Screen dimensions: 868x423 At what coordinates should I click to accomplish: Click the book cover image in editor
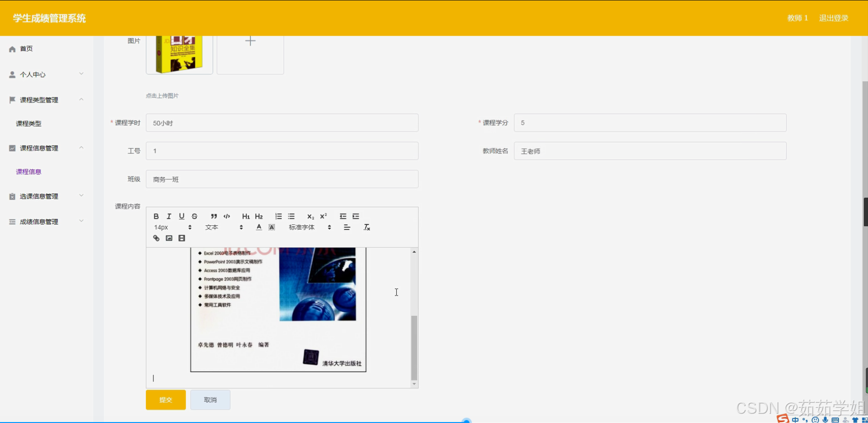coord(278,309)
